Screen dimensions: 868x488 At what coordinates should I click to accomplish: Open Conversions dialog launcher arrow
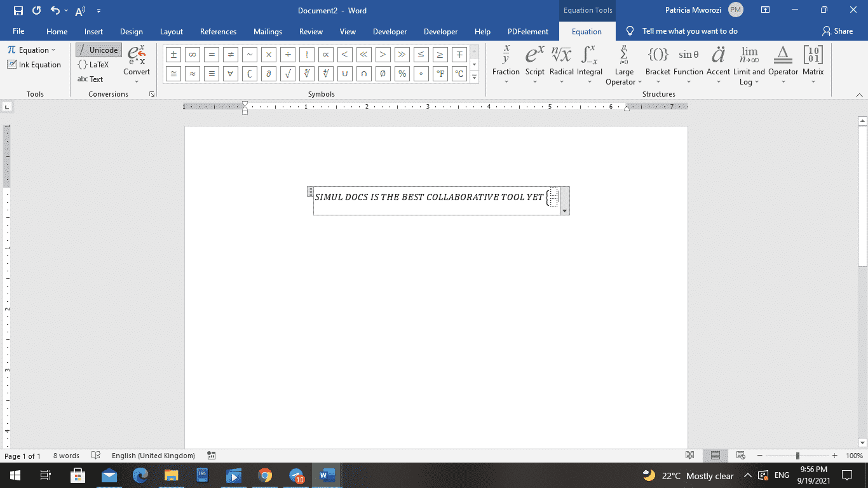[x=151, y=94]
